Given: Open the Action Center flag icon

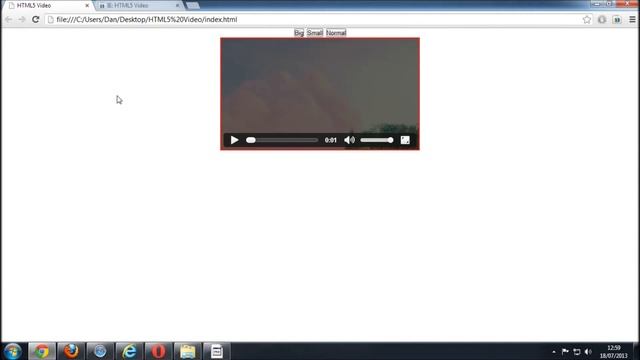Looking at the screenshot, I should pos(565,351).
